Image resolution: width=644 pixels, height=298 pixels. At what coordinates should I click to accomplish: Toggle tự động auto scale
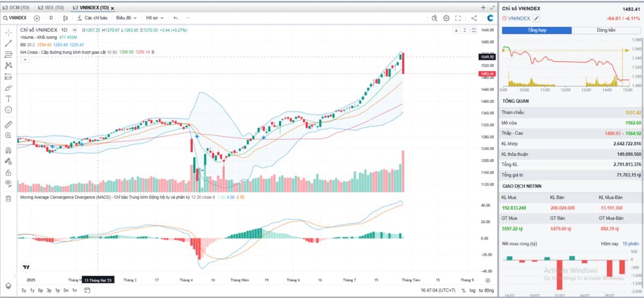[486, 290]
